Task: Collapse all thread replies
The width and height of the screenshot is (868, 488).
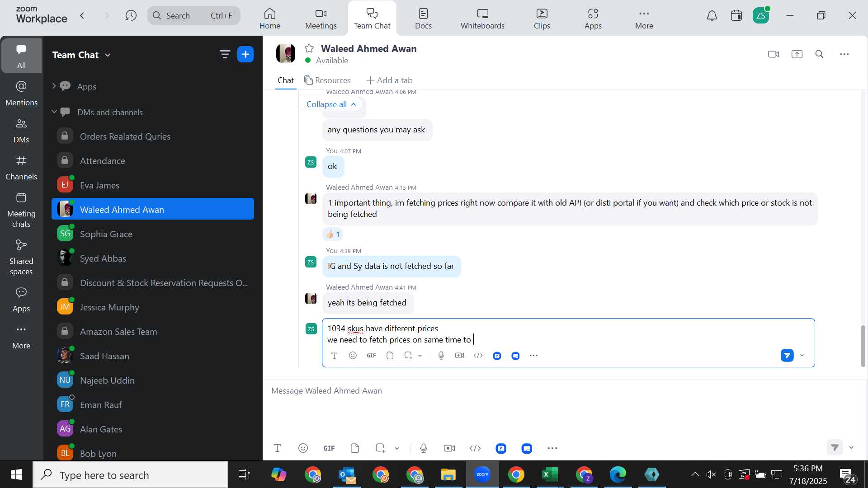Action: [x=331, y=104]
